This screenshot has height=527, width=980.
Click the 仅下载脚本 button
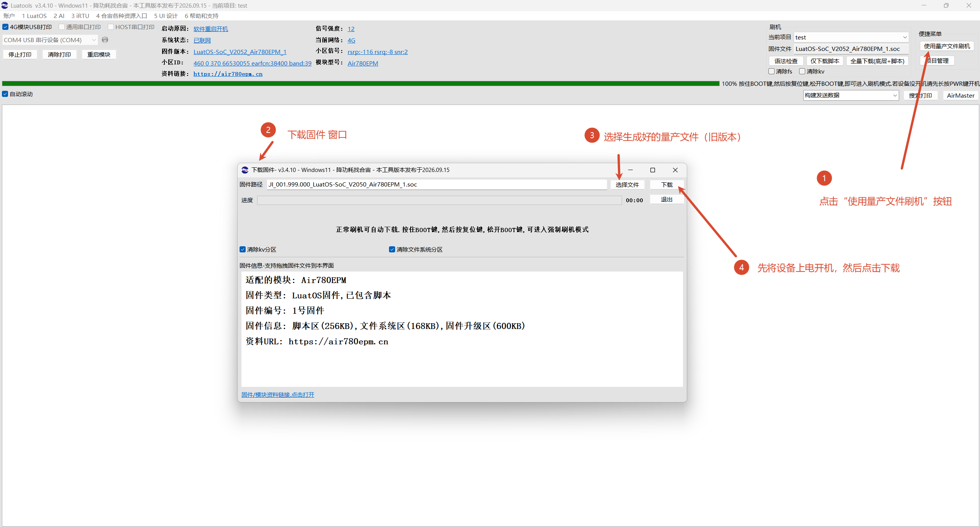tap(825, 61)
